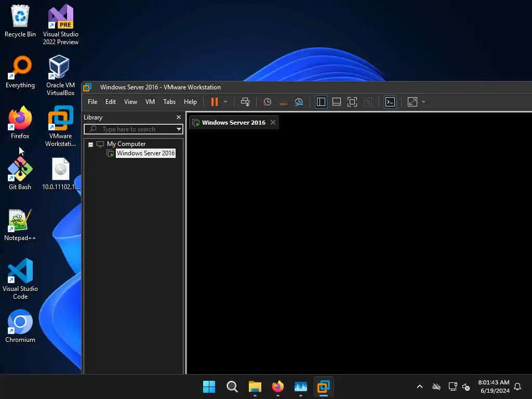Open the stretch options dropdown arrow
This screenshot has width=532, height=399.
(423, 102)
